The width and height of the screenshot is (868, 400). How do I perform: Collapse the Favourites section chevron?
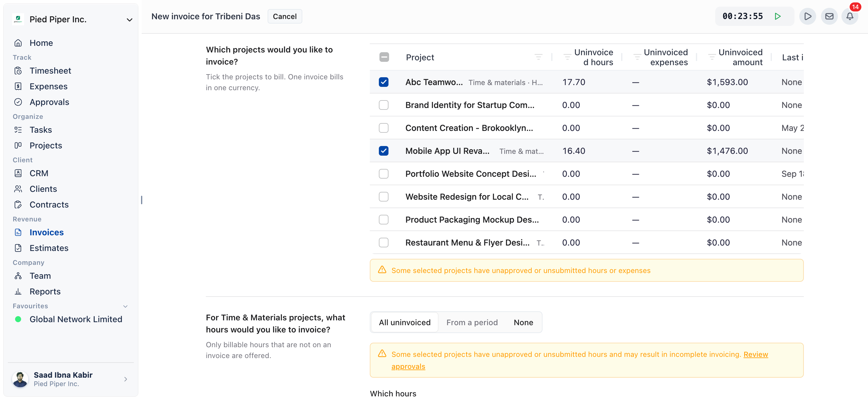tap(125, 306)
